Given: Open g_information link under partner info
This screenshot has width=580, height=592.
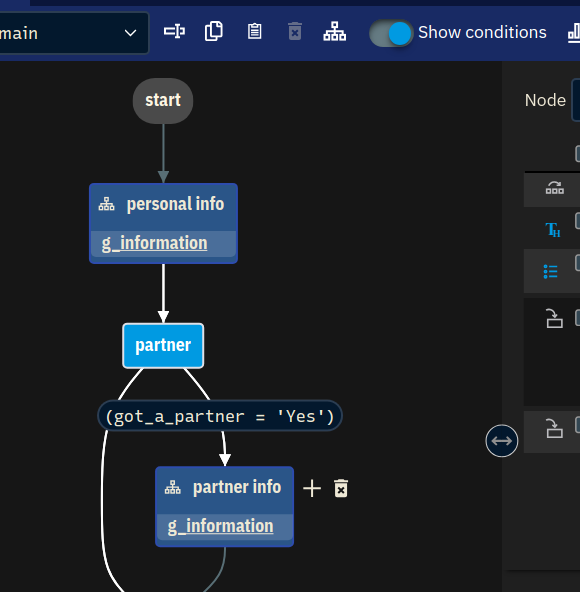Looking at the screenshot, I should coord(221,526).
